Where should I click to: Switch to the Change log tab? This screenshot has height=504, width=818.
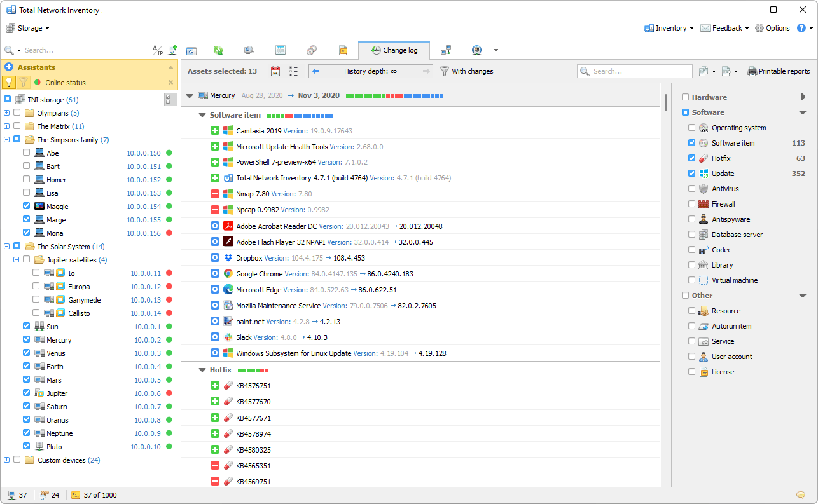tap(394, 50)
